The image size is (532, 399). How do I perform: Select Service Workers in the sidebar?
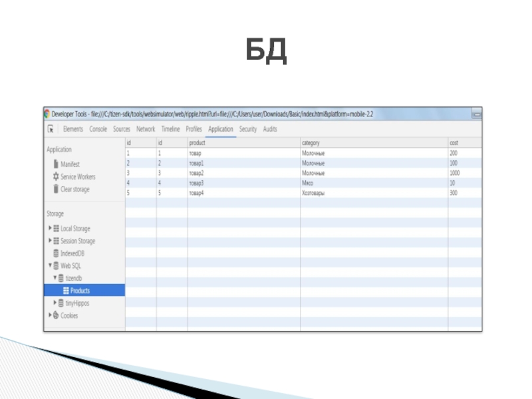(x=78, y=177)
